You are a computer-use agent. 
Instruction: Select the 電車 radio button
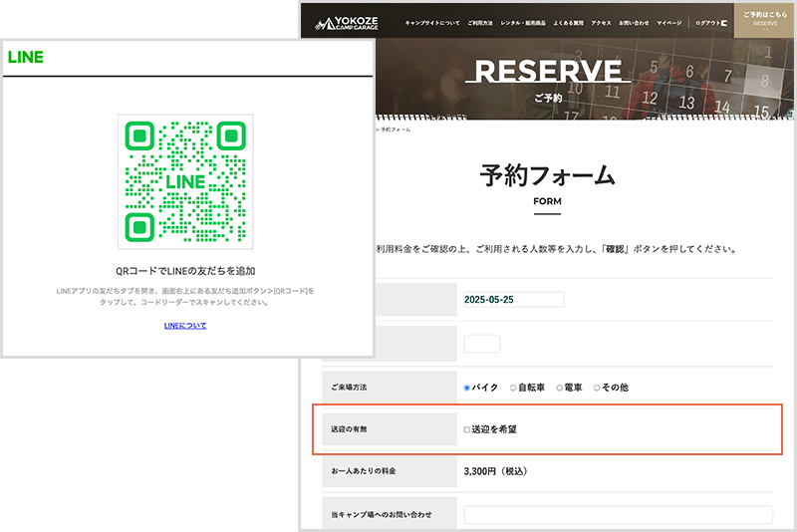pos(559,388)
